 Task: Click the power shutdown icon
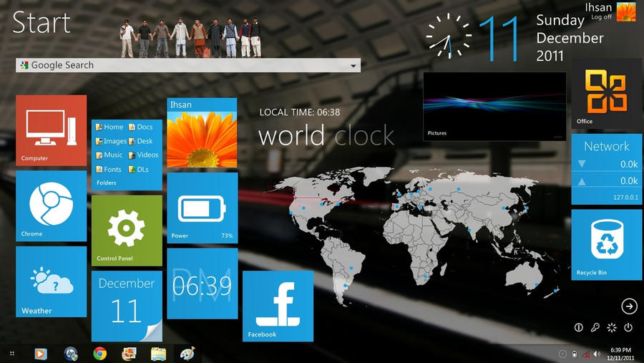(628, 327)
